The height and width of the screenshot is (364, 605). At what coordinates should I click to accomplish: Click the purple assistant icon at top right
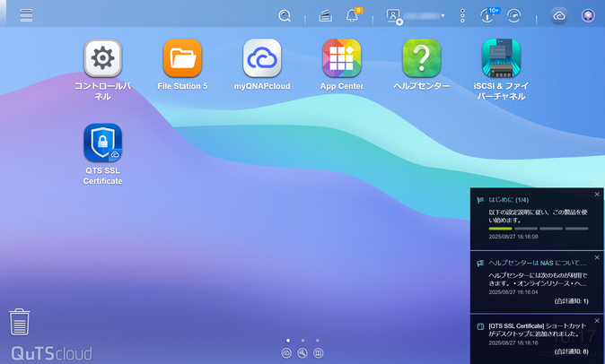click(588, 16)
